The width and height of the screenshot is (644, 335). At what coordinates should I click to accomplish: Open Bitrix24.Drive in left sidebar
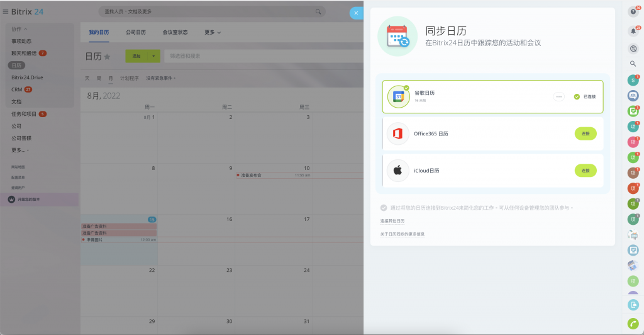[27, 77]
